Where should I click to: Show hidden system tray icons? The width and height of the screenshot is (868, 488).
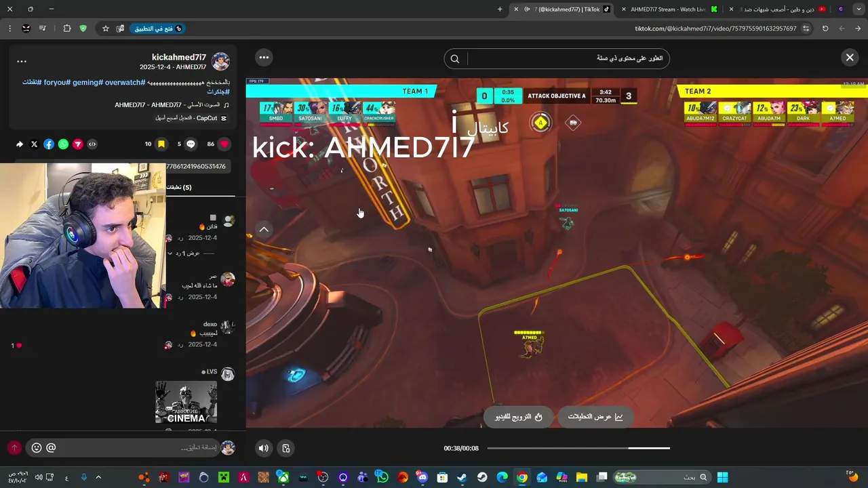(98, 477)
